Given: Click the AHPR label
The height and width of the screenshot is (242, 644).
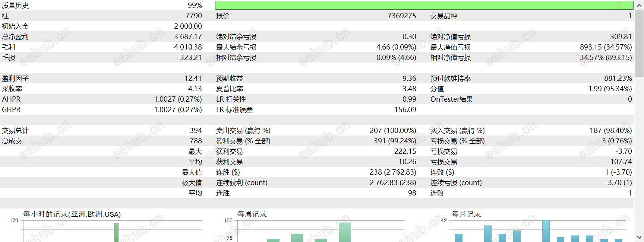Looking at the screenshot, I should click(11, 99).
